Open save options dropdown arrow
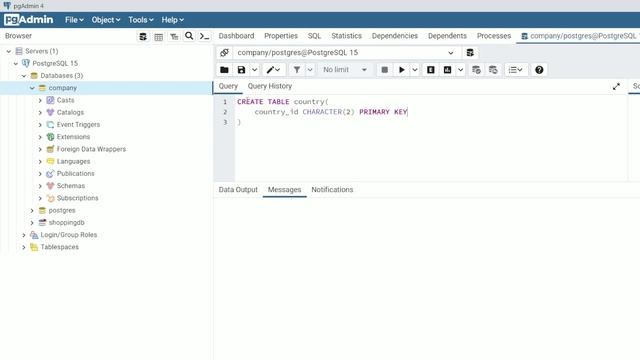Screen dimensions: 640x360 (x=254, y=70)
